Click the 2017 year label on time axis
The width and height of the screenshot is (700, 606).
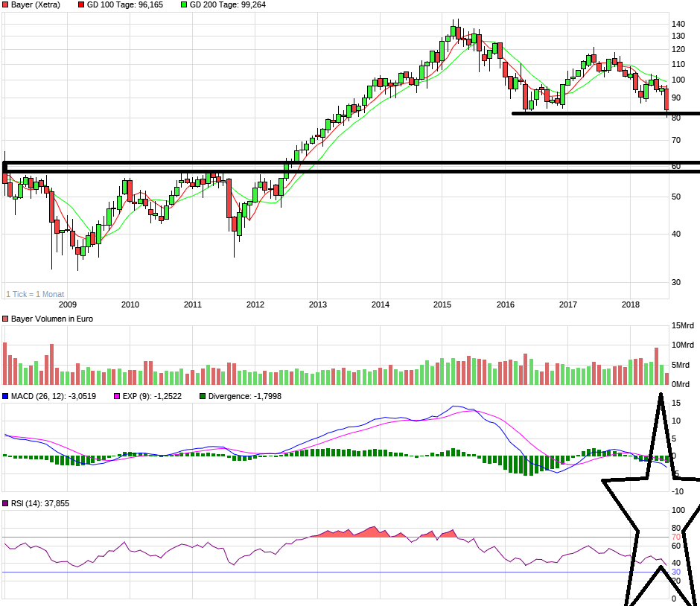coord(568,304)
